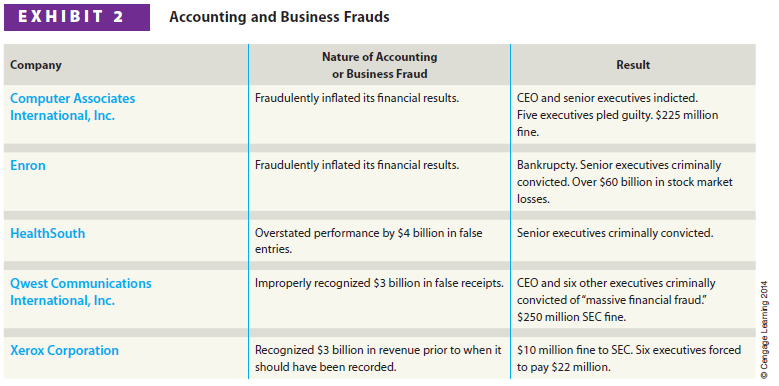779x386 pixels.
Task: Click the Result column header
Action: pyautogui.click(x=633, y=65)
